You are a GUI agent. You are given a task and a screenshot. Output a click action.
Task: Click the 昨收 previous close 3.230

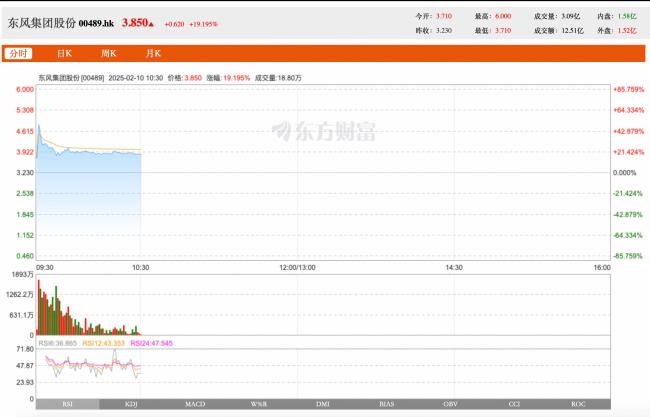pyautogui.click(x=444, y=31)
